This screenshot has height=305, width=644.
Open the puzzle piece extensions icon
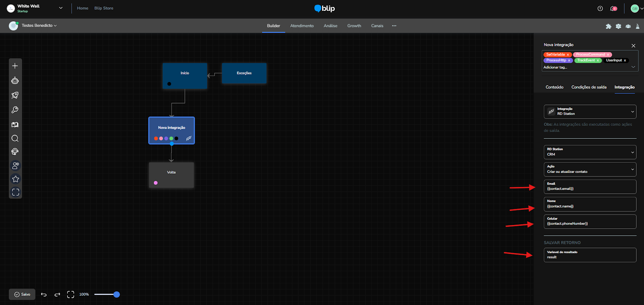coord(608,26)
